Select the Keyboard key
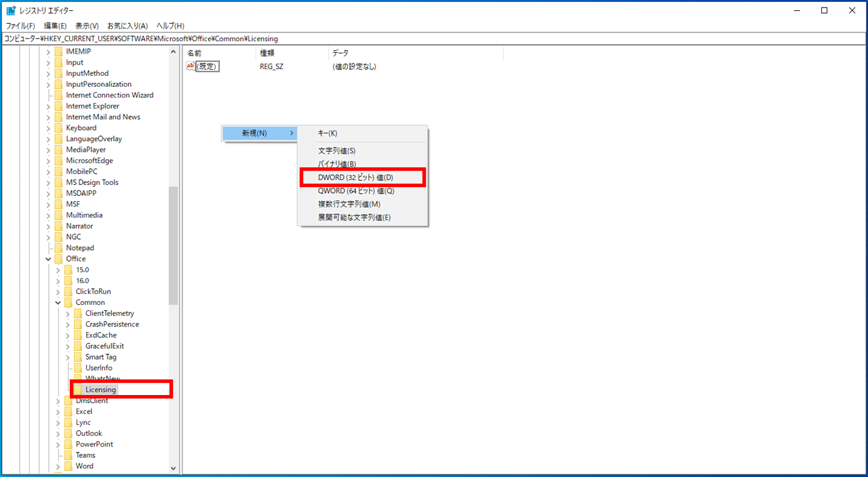Screen dimensions: 868x477 [x=81, y=128]
